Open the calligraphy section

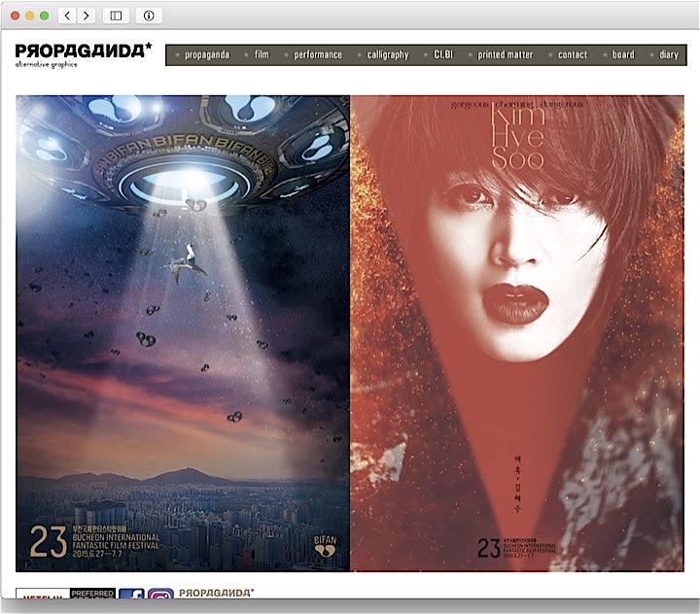pos(387,55)
